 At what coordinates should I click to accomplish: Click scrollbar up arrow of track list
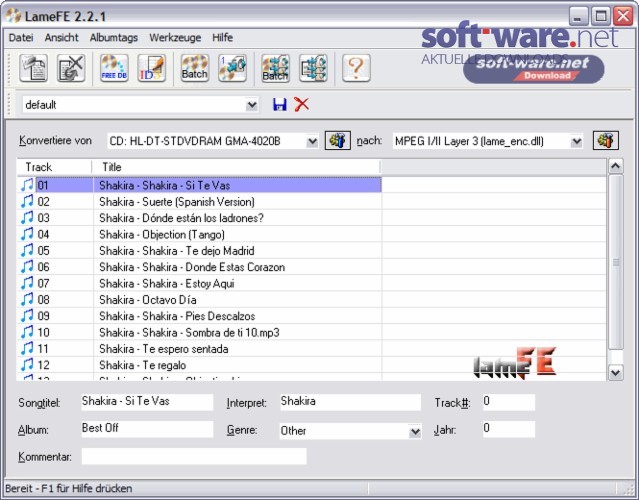615,166
